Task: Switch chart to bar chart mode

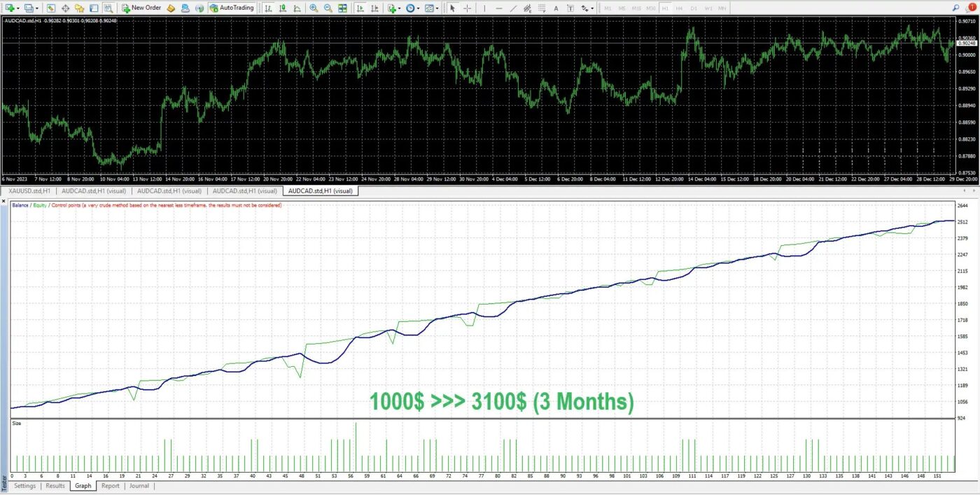Action: coord(269,8)
